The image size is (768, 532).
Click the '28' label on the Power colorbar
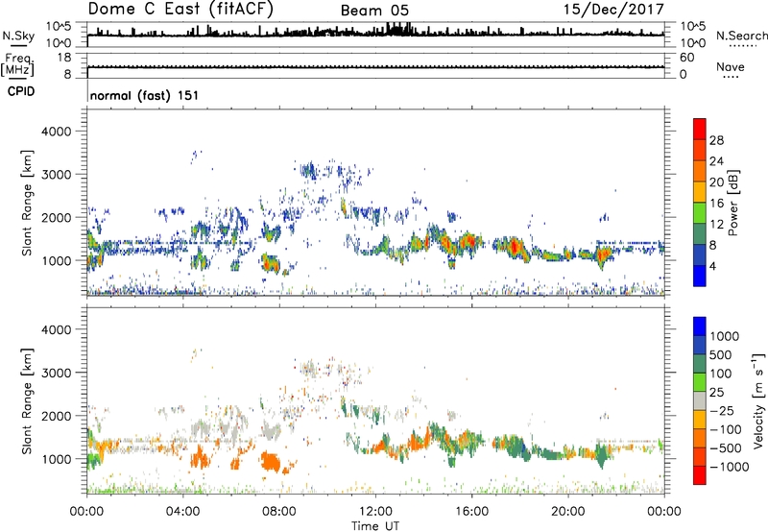716,140
